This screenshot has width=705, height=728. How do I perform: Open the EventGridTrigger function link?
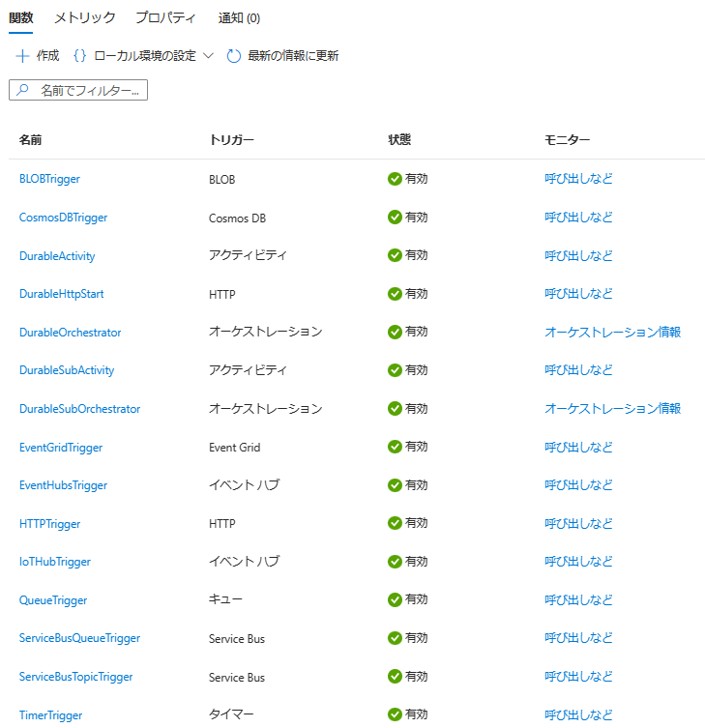(61, 448)
